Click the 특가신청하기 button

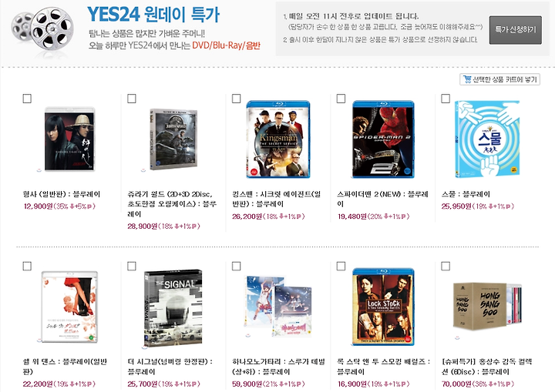516,30
